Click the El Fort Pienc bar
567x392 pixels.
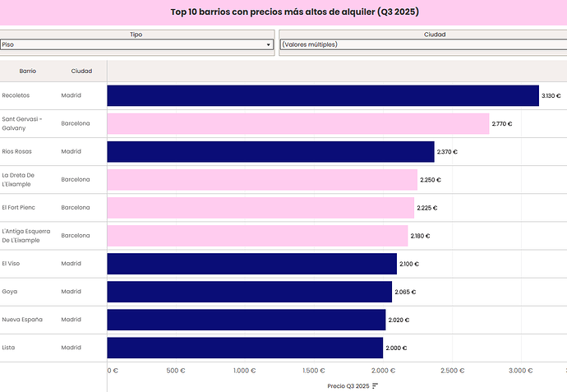click(260, 208)
